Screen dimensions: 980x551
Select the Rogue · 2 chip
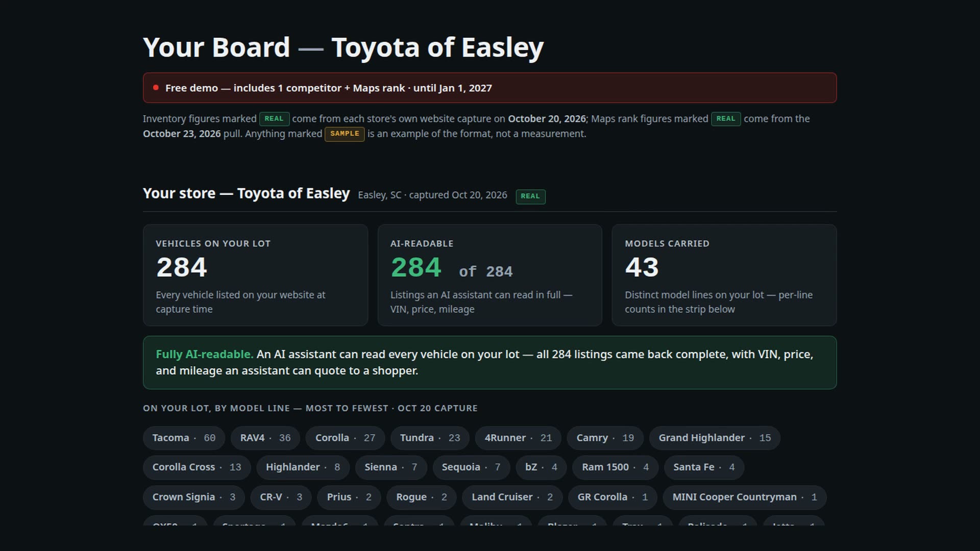pos(422,497)
